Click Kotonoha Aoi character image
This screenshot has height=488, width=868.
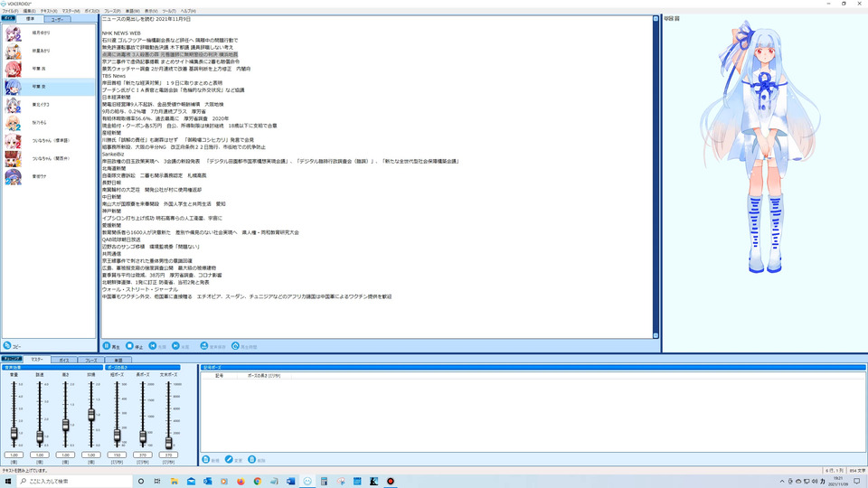pos(760,146)
